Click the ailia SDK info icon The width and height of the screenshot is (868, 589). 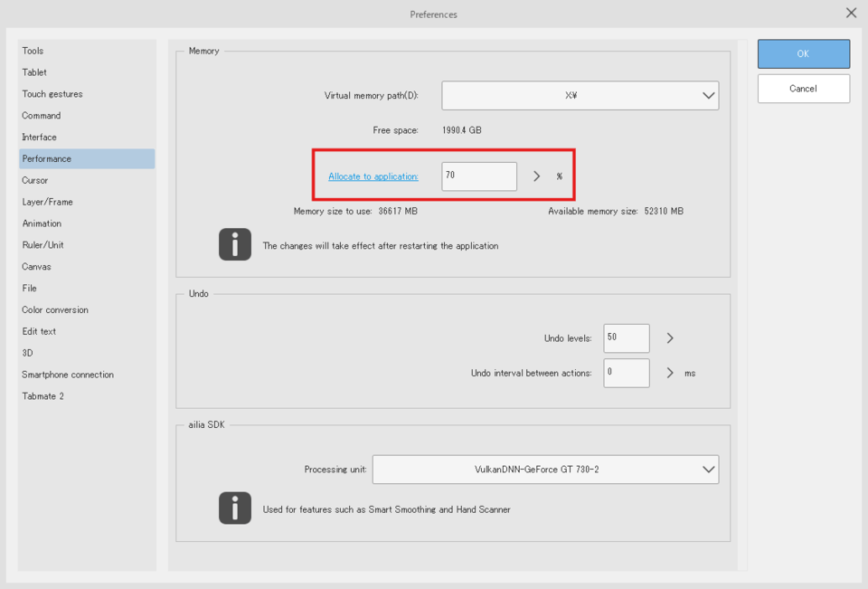pos(234,508)
